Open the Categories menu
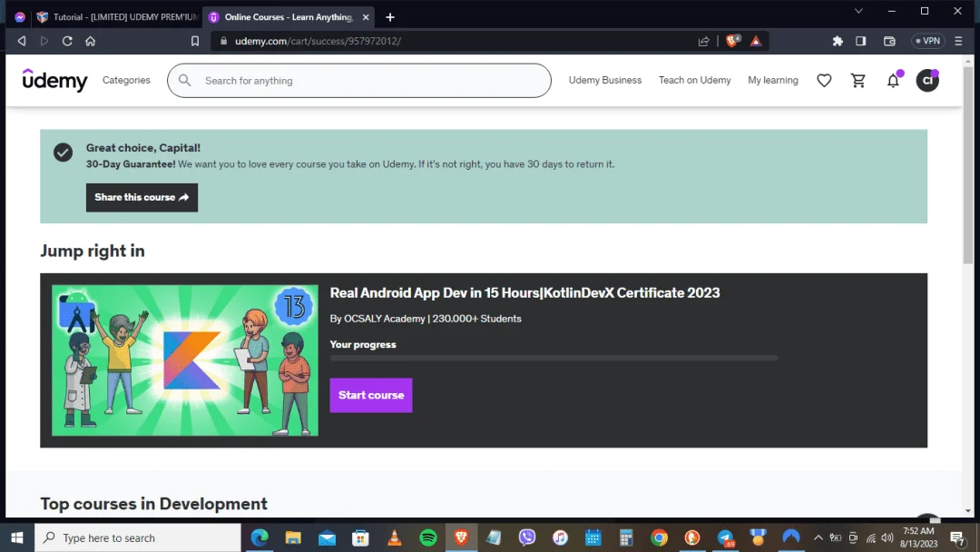This screenshot has height=552, width=980. coord(126,80)
